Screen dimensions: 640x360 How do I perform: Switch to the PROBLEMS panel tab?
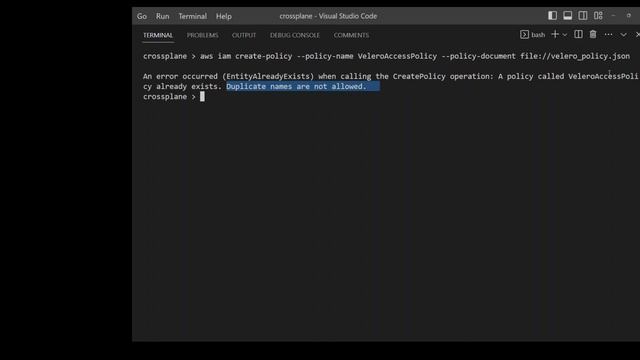(202, 35)
